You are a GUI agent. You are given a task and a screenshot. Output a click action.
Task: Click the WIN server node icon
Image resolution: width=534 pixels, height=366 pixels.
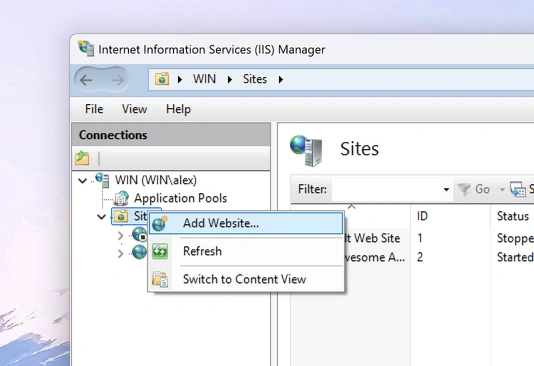click(x=103, y=180)
